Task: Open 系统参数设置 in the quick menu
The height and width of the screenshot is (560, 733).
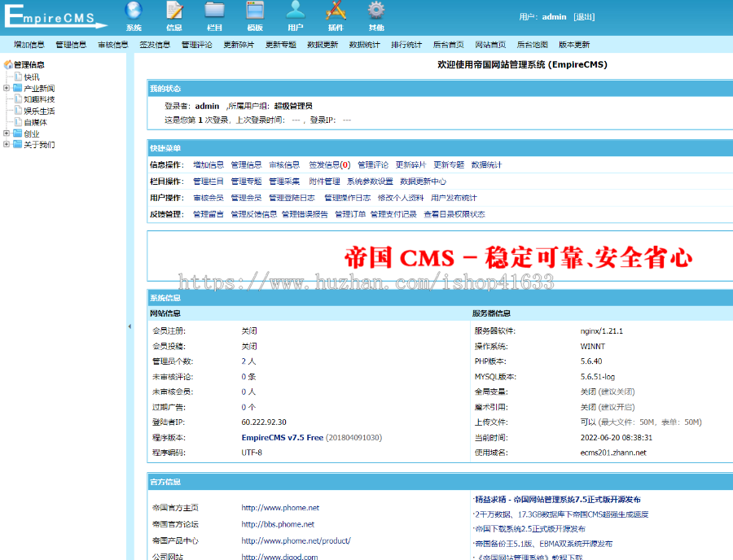Action: (x=370, y=182)
